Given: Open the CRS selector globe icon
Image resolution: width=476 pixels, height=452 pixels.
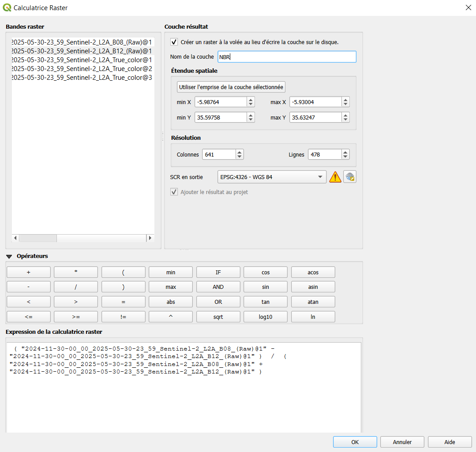Looking at the screenshot, I should (x=349, y=176).
